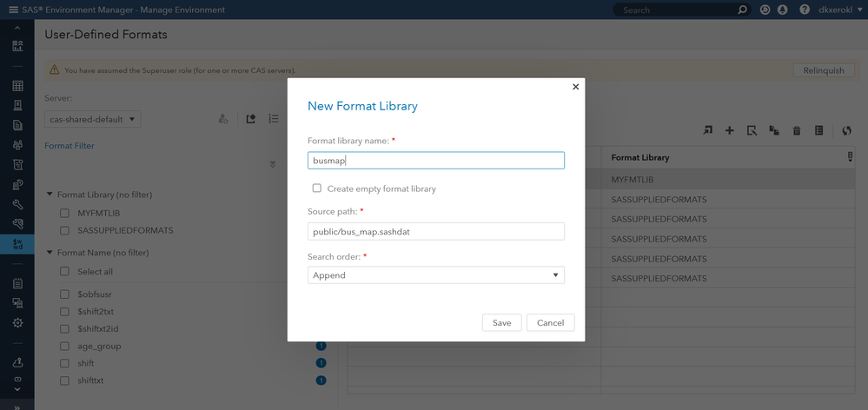Click the User-Defined Formats sidebar icon
868x410 pixels.
(x=17, y=245)
